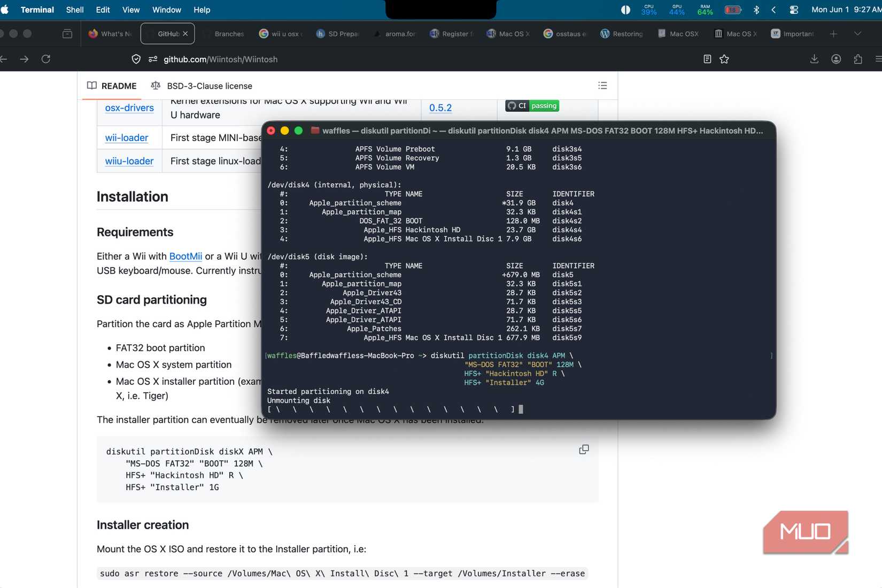Open the browser account icon
The image size is (882, 588).
[836, 59]
